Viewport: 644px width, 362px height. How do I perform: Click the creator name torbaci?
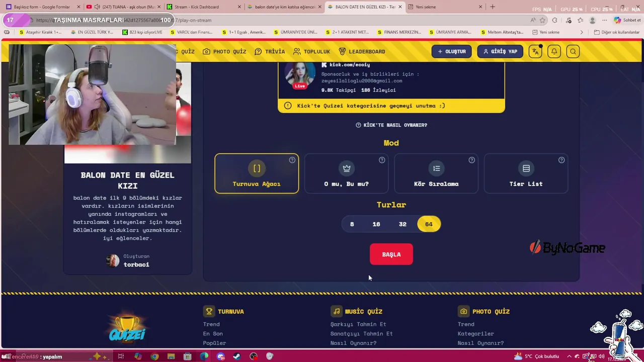click(136, 264)
